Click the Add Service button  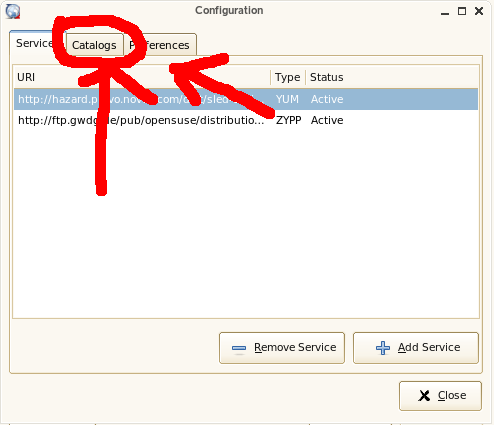(416, 348)
